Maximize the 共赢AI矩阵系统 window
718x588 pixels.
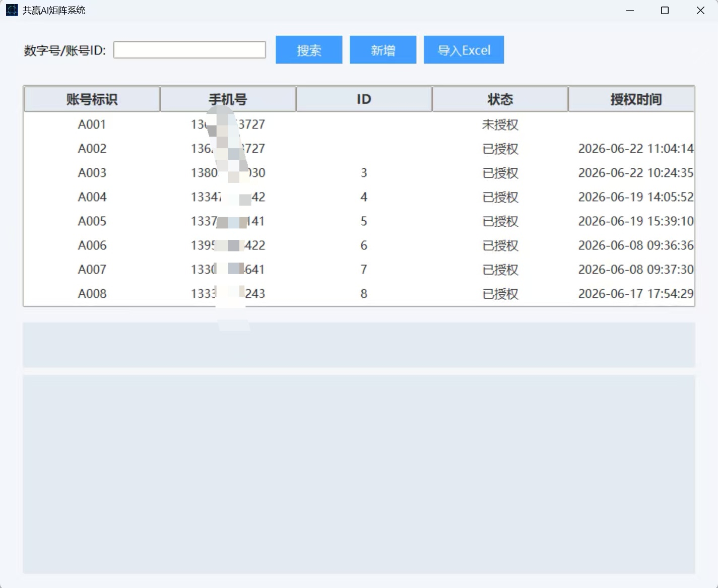tap(665, 10)
